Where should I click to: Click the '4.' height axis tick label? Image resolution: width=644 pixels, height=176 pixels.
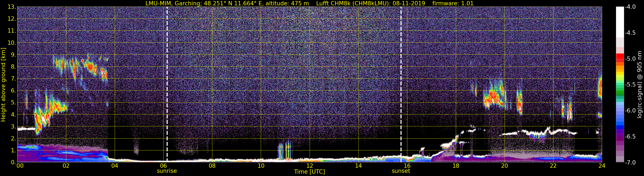(x=13, y=115)
